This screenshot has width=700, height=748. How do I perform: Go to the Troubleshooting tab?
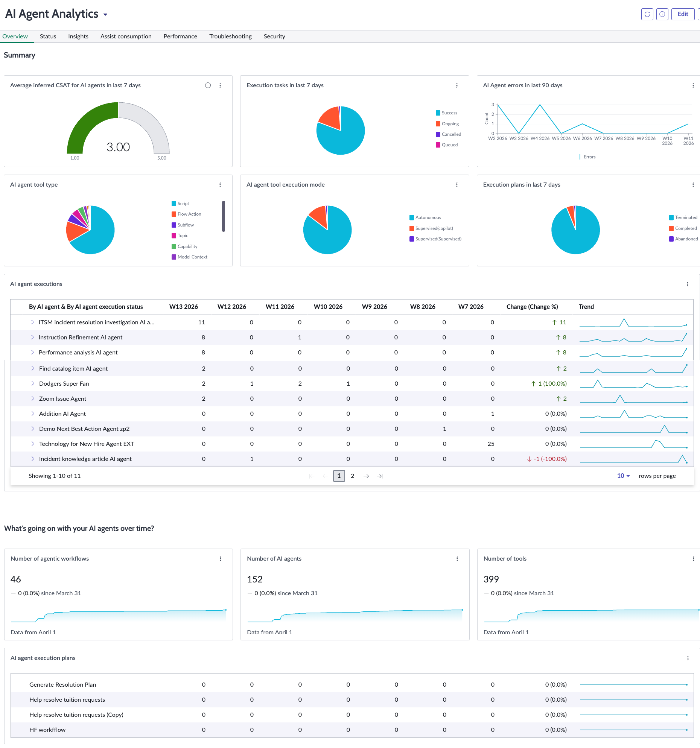pyautogui.click(x=230, y=36)
